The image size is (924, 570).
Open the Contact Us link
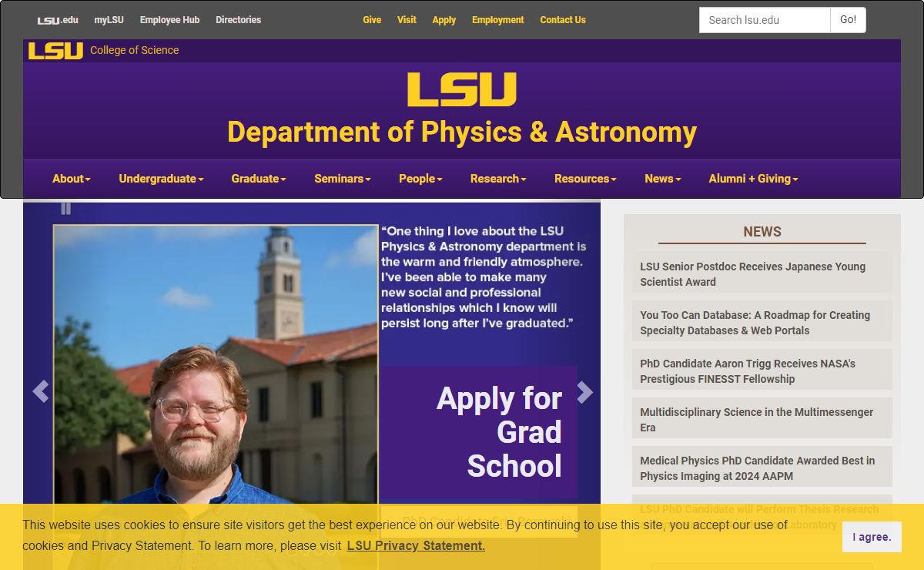(x=563, y=20)
